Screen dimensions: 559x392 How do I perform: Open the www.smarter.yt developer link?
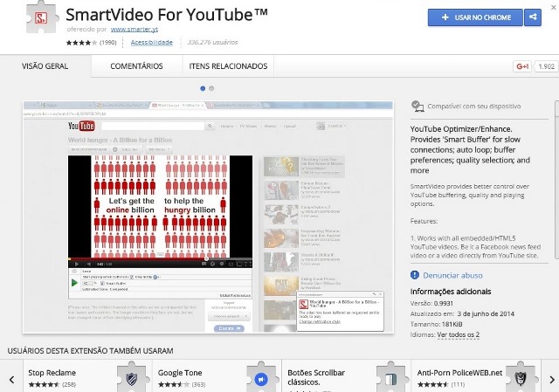coord(135,29)
